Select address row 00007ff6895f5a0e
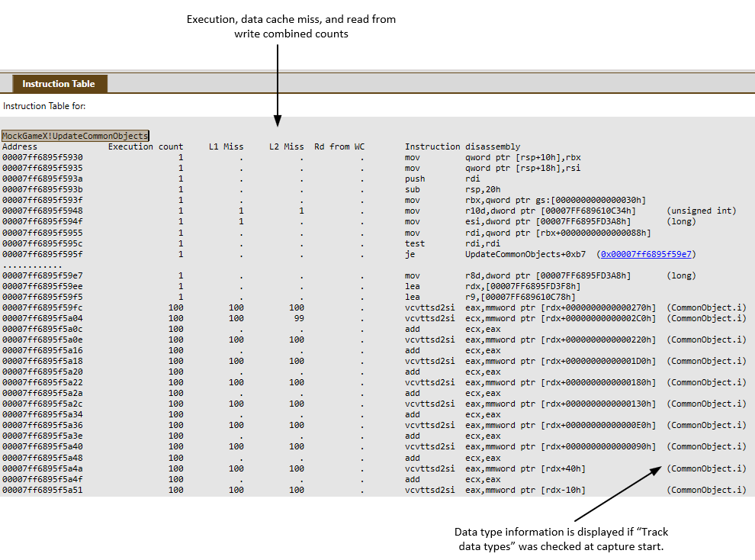The width and height of the screenshot is (755, 560). pos(374,340)
